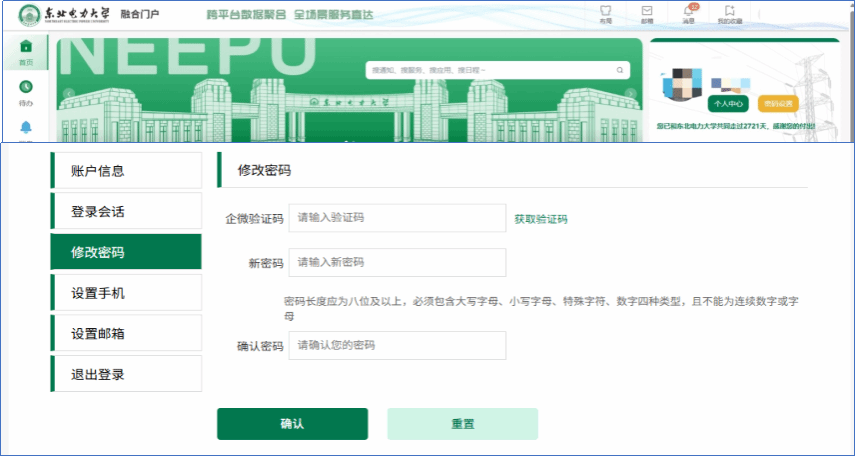The width and height of the screenshot is (856, 456).
Task: Focus the 确认密码 input field
Action: [x=397, y=345]
